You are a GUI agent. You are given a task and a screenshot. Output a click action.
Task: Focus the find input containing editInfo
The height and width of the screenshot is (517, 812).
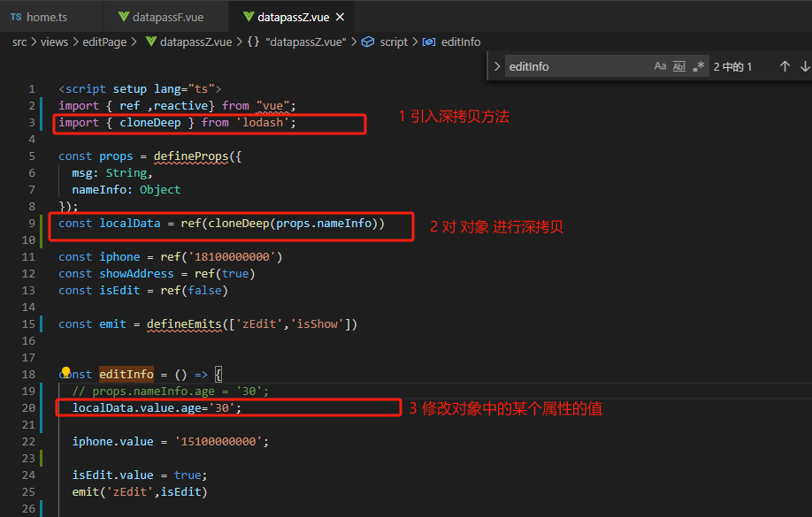[x=578, y=66]
